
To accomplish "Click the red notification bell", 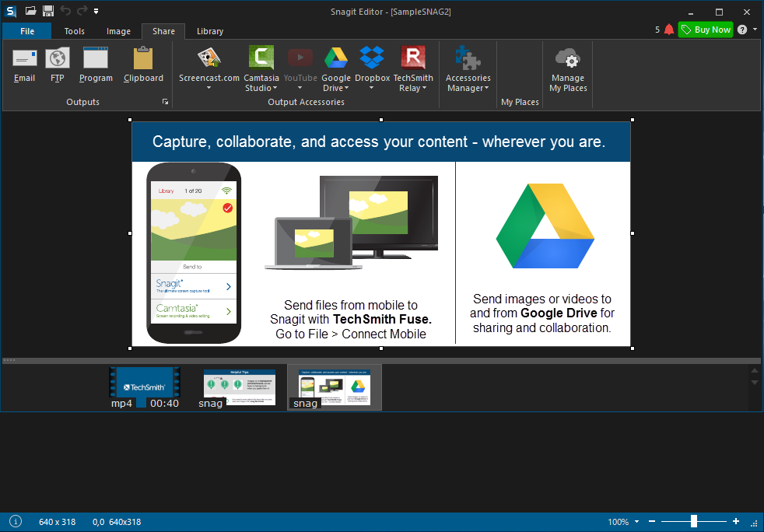I will 669,30.
